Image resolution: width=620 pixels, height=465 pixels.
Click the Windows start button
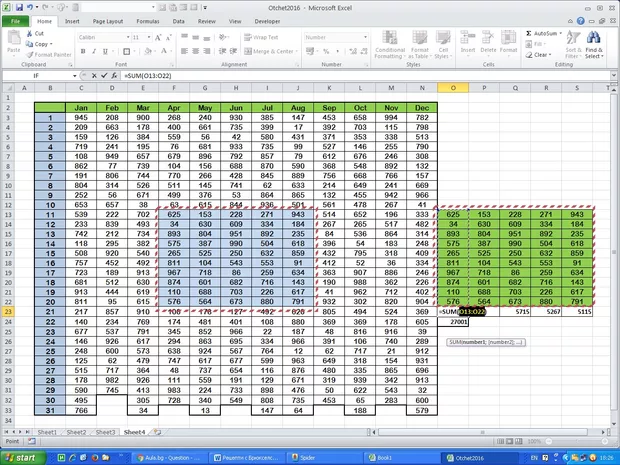click(x=23, y=458)
